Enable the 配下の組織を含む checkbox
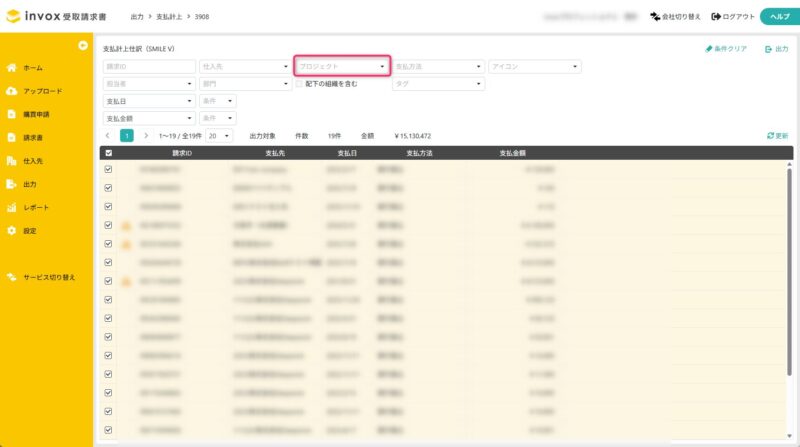800x447 pixels. [x=299, y=84]
